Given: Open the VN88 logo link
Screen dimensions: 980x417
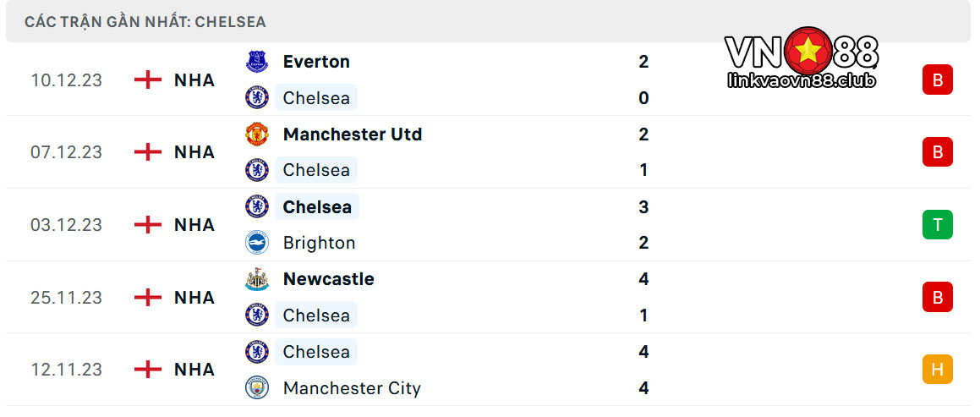Looking at the screenshot, I should 802,58.
